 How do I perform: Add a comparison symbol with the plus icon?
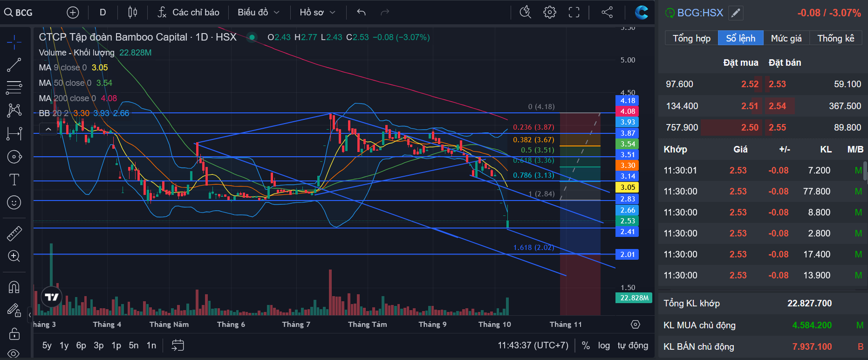click(73, 13)
